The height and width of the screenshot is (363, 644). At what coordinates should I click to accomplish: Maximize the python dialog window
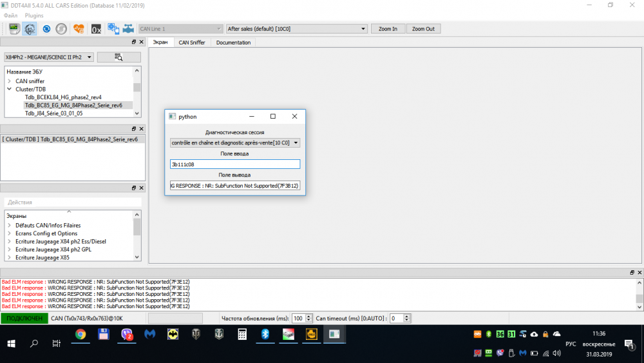click(x=272, y=116)
